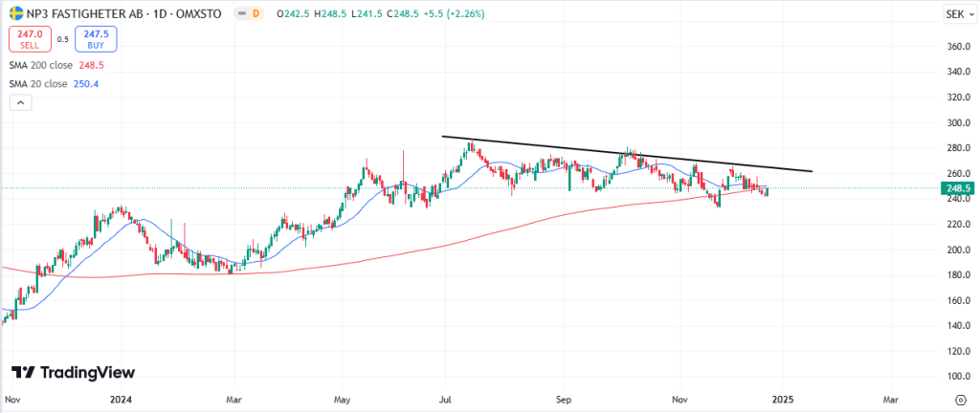980x413 pixels.
Task: Collapse the indicator legend with chevron
Action: (x=16, y=105)
